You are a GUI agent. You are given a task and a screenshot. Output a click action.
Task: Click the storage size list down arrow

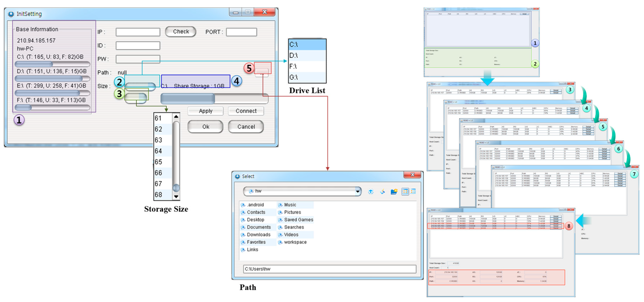coord(176,197)
